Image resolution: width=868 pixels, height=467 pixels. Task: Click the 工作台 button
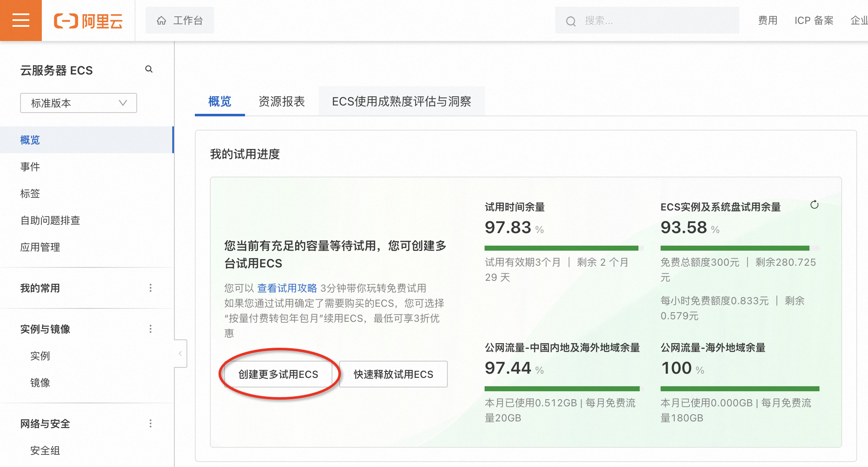(x=180, y=21)
